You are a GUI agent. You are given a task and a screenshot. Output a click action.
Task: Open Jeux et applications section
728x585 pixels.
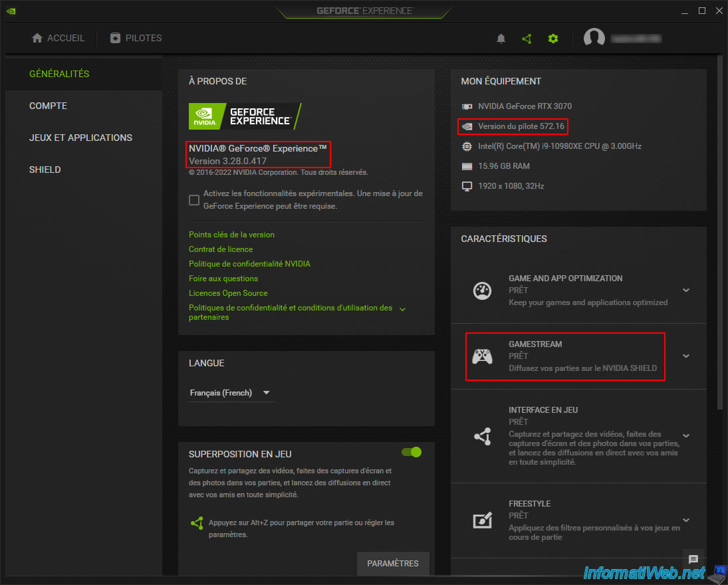(81, 138)
